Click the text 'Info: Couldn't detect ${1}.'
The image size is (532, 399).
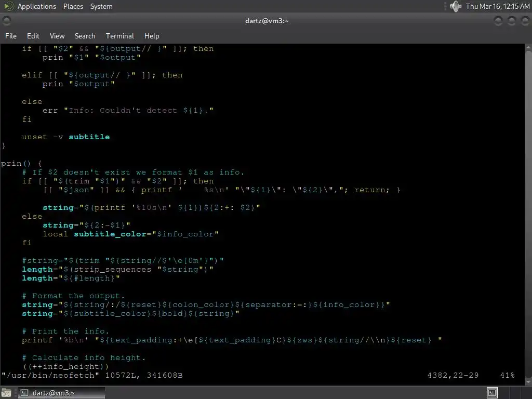coord(138,111)
